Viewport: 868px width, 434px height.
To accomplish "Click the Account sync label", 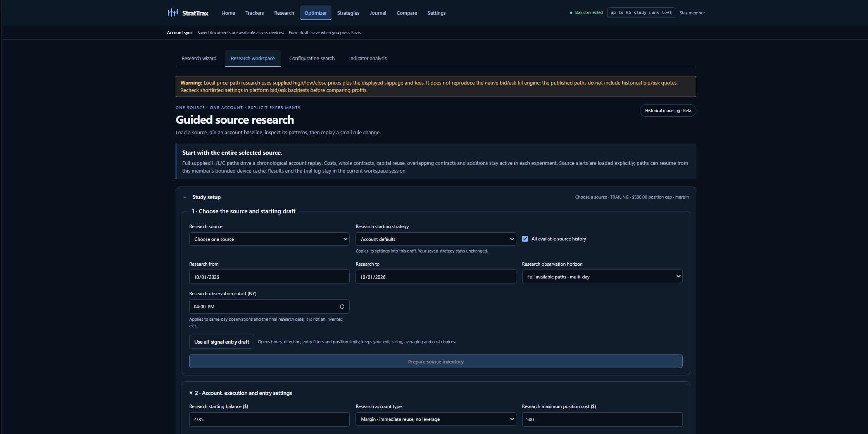I will [x=179, y=33].
